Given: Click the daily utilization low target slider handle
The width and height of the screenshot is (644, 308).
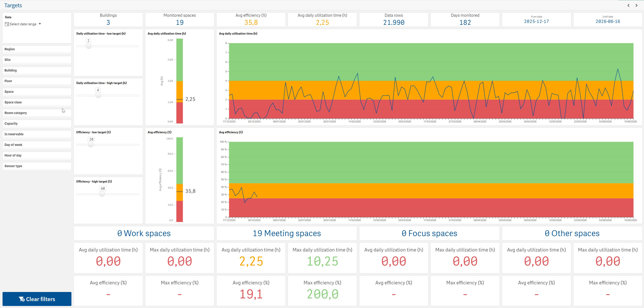Looking at the screenshot, I should click(x=88, y=46).
